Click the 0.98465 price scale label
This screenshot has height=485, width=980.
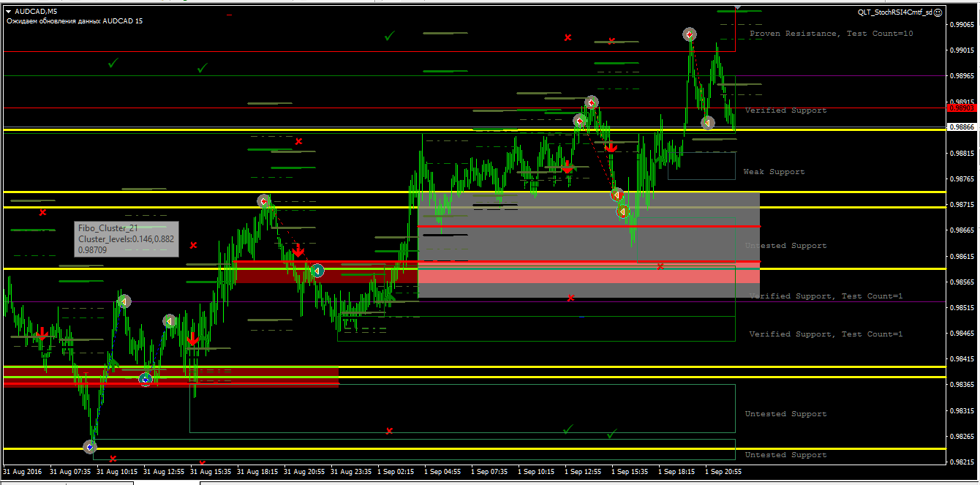point(962,333)
